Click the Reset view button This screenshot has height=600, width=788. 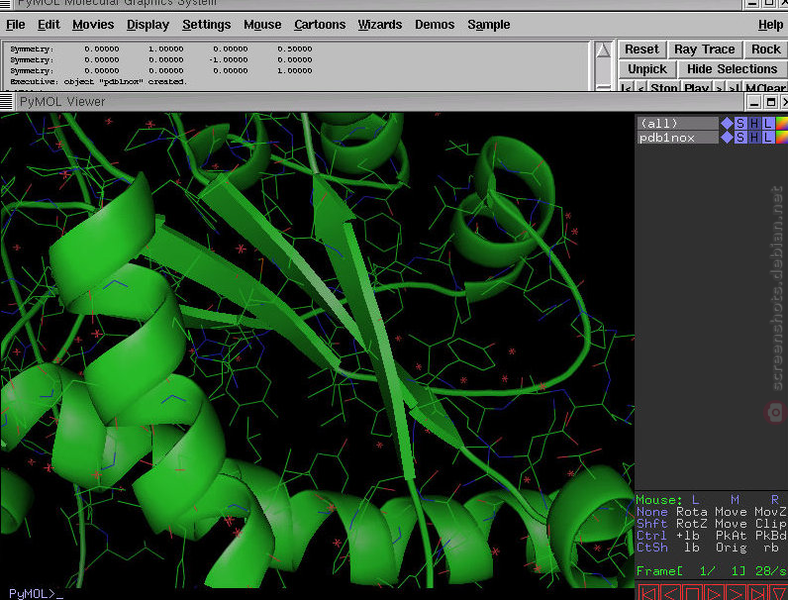[x=642, y=49]
